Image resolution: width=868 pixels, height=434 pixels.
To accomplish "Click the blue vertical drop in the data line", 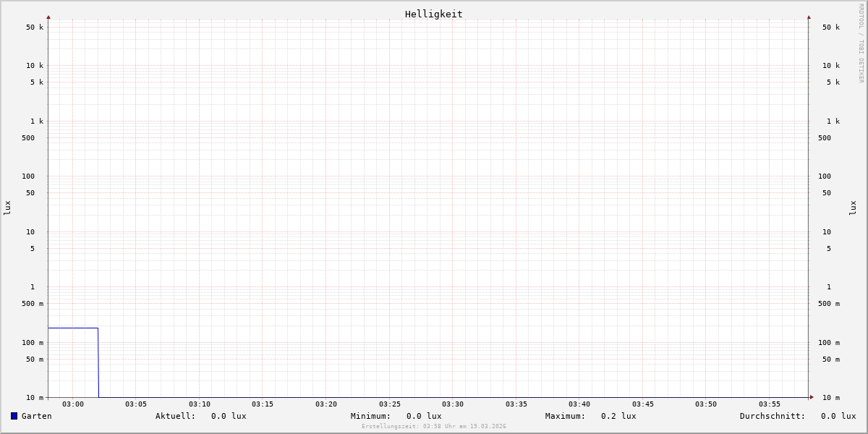I will click(x=98, y=363).
